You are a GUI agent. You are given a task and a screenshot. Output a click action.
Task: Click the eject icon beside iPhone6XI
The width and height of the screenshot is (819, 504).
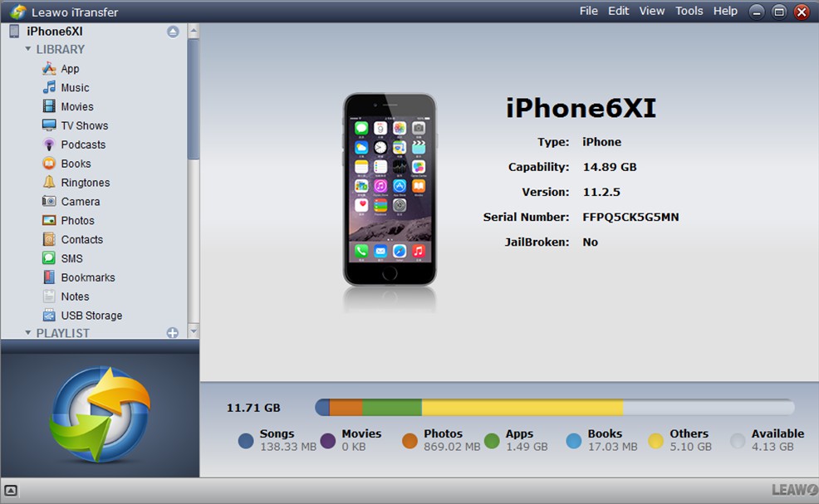(x=173, y=32)
